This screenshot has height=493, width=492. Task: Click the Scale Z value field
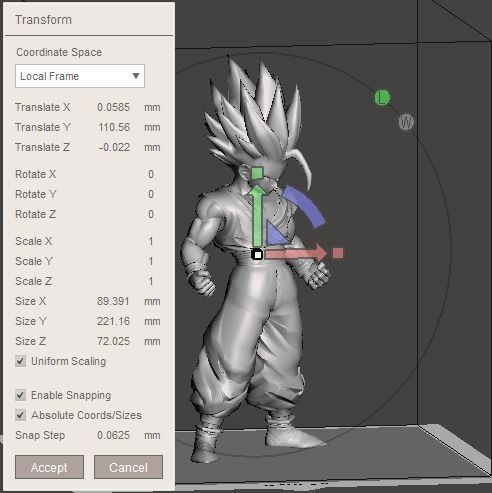(x=151, y=281)
